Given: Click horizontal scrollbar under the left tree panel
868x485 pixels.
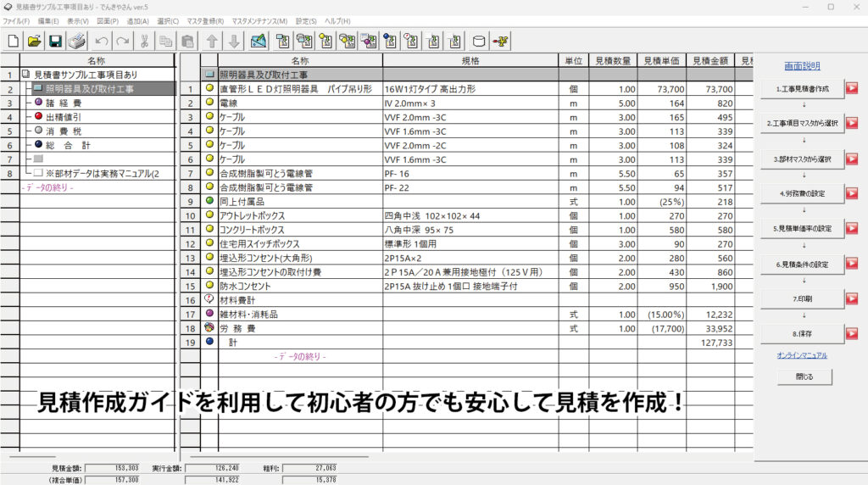Looking at the screenshot, I should coord(32,457).
